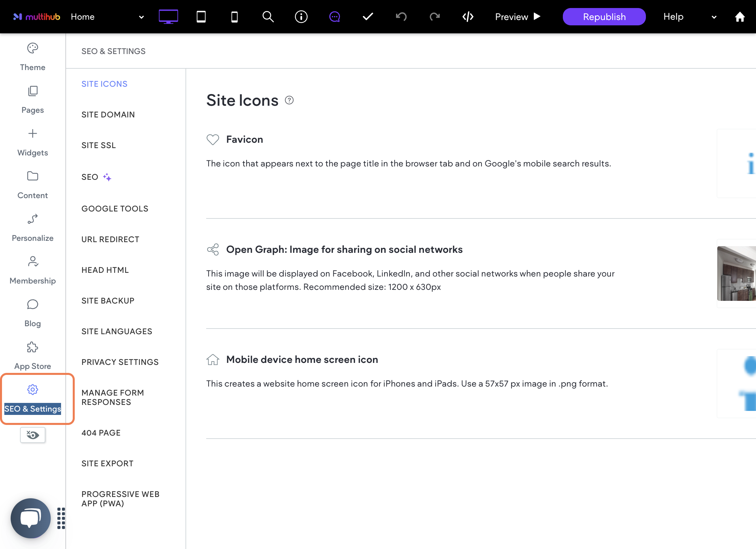Open MANAGE FORM RESPONSES section
Viewport: 756px width, 549px height.
(x=113, y=398)
